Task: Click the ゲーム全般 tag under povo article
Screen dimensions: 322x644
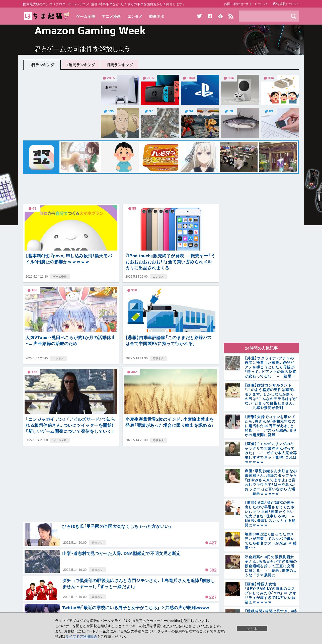Action: [60, 277]
